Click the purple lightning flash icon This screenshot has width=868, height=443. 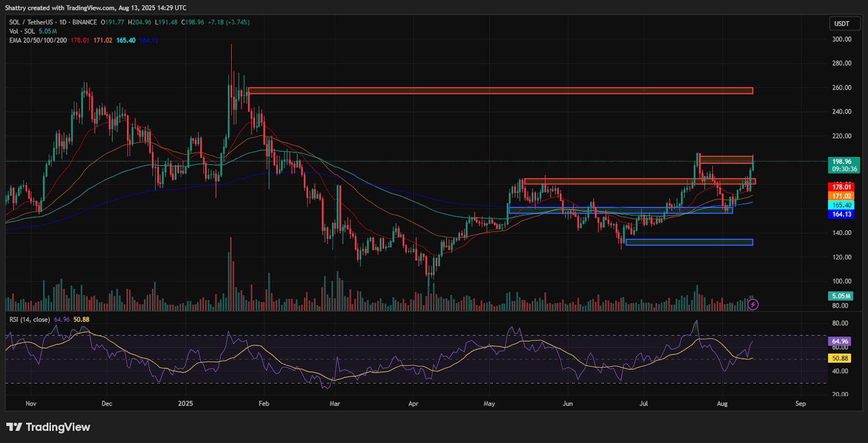(x=753, y=305)
